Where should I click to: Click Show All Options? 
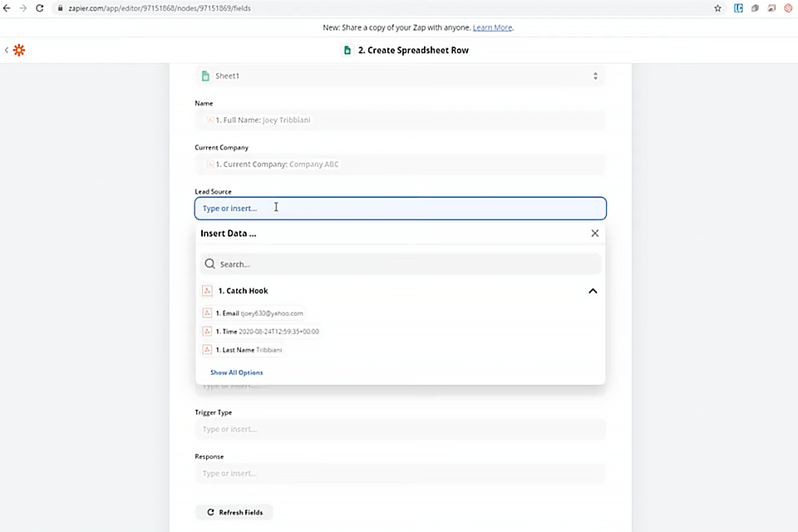point(237,372)
